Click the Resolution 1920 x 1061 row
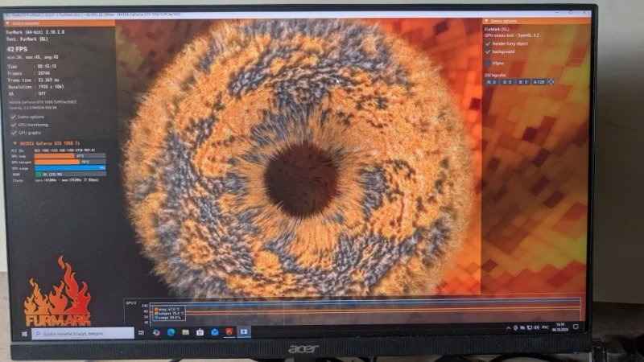Screen dimensions: 644x362 [35, 87]
